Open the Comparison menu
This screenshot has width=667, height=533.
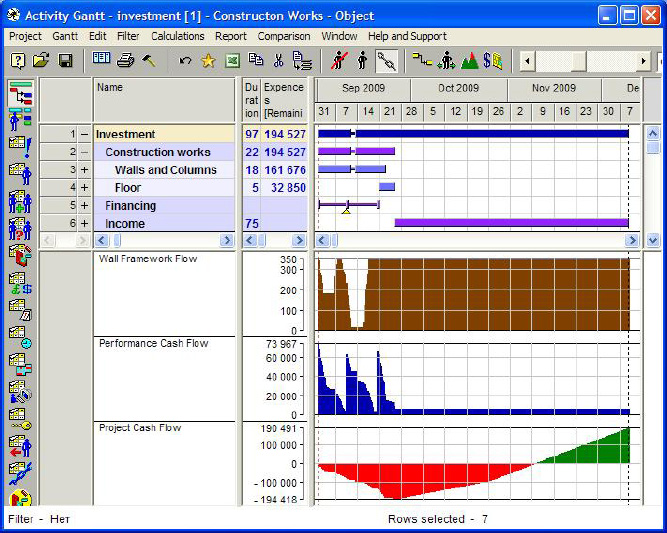point(284,37)
